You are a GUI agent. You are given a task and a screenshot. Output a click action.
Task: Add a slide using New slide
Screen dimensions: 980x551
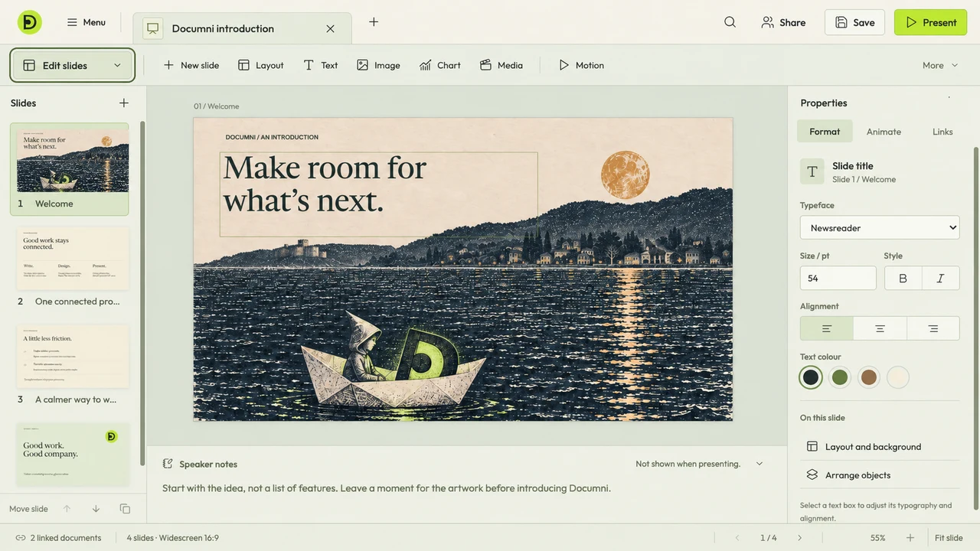pyautogui.click(x=191, y=65)
